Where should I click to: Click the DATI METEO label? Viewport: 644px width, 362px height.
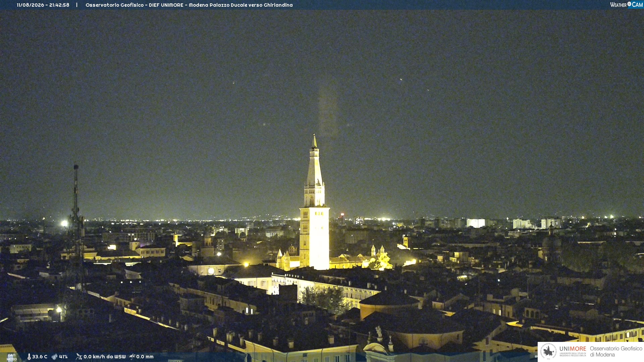coord(12,357)
